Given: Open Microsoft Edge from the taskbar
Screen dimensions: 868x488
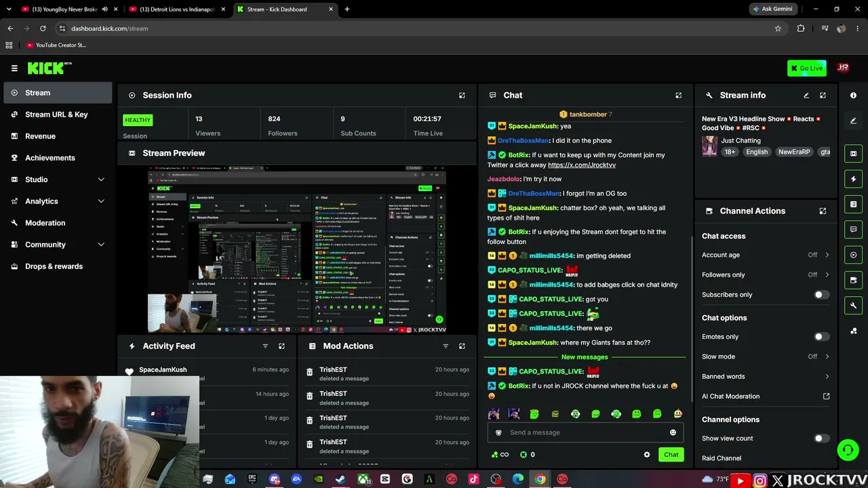Looking at the screenshot, I should tap(518, 480).
